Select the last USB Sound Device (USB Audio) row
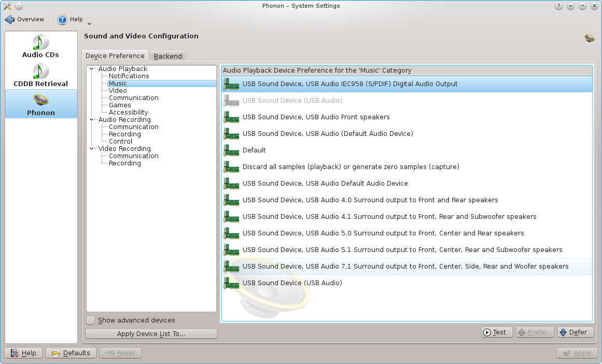Screen dimensions: 602x364 407,283
